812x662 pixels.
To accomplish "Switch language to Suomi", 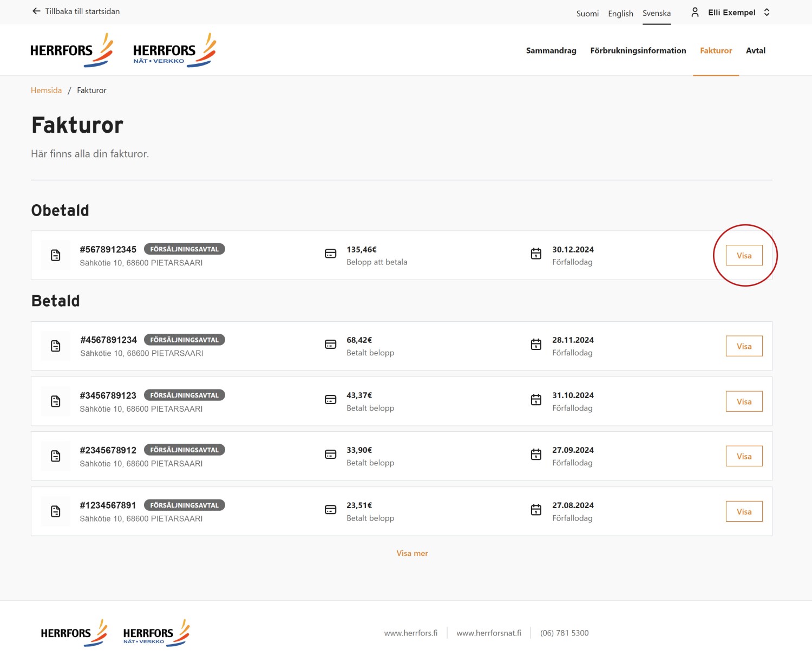I will pyautogui.click(x=587, y=14).
